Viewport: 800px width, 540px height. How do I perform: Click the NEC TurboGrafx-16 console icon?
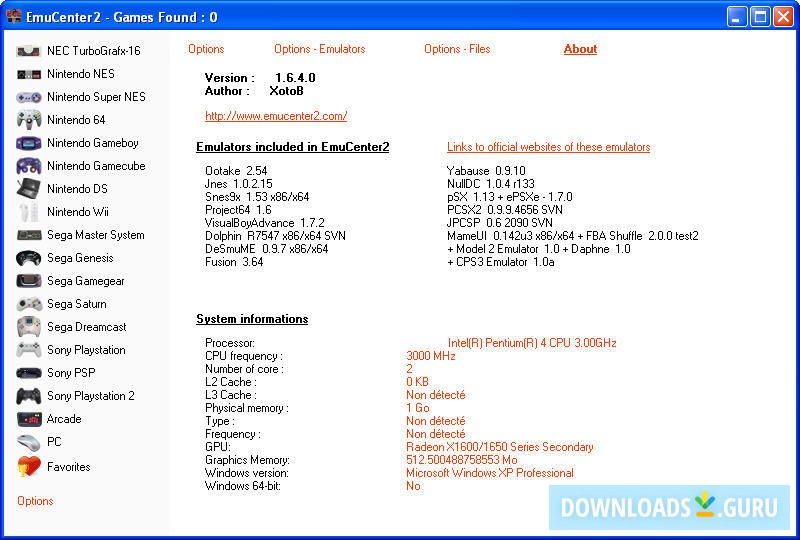point(29,51)
